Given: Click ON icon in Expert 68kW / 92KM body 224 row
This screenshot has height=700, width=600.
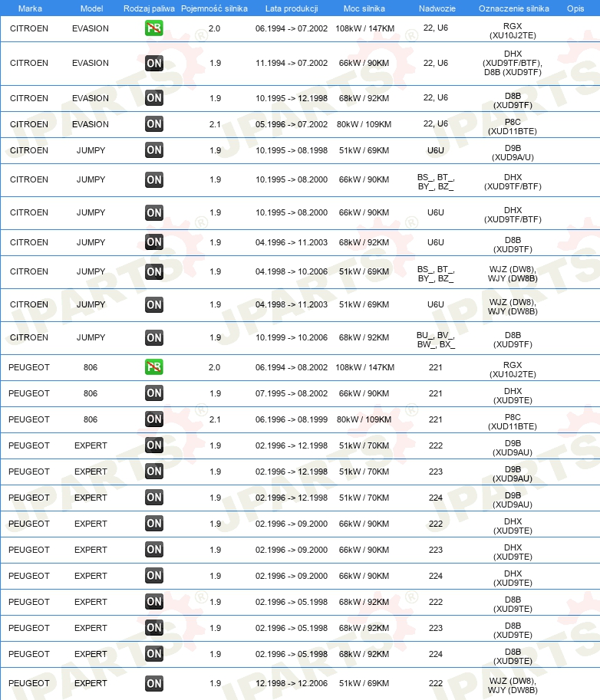Looking at the screenshot, I should [153, 653].
